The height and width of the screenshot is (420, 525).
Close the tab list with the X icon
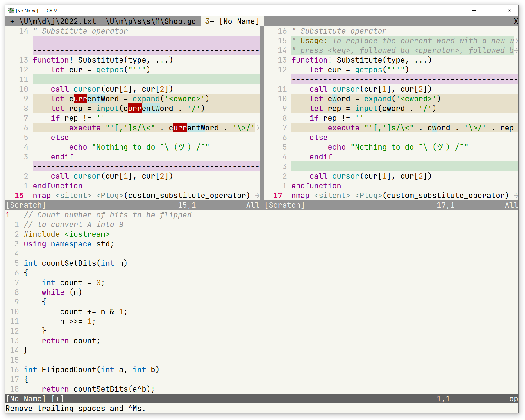pos(515,21)
